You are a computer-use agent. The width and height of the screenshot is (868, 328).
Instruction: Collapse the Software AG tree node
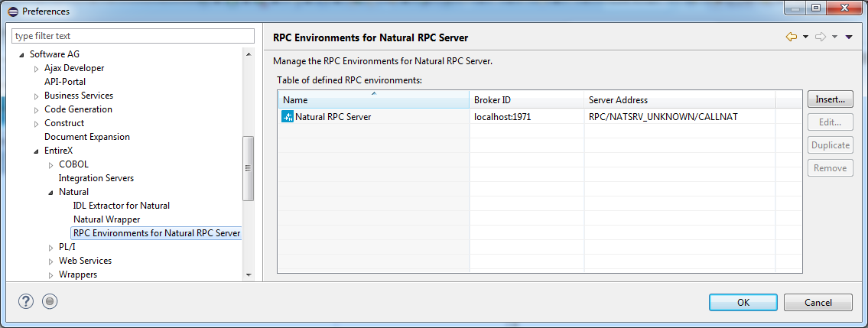click(x=22, y=55)
